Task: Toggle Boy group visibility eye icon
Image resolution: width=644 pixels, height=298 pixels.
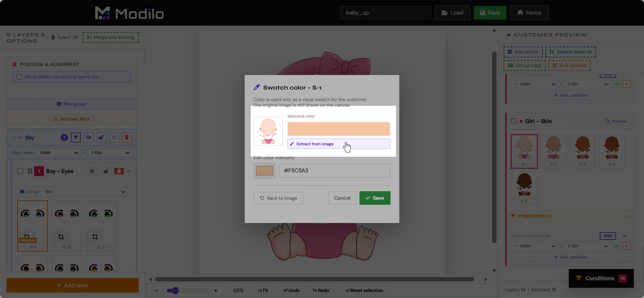Action: (88, 138)
